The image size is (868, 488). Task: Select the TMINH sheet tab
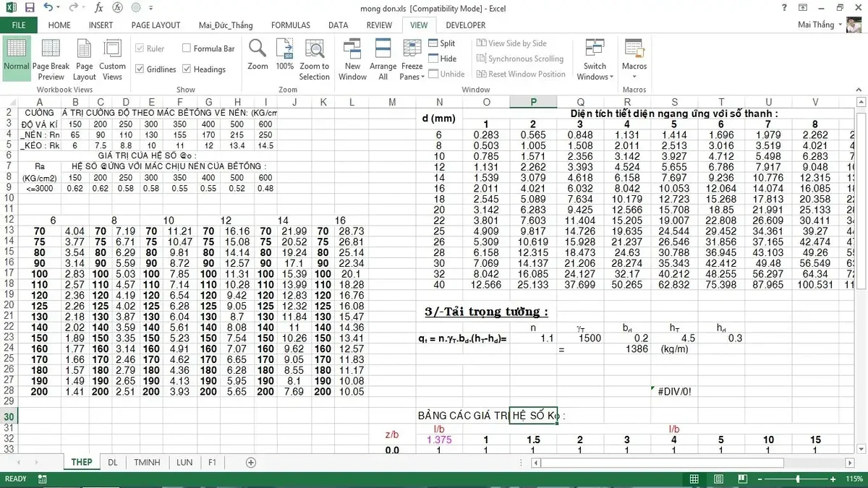click(x=146, y=463)
